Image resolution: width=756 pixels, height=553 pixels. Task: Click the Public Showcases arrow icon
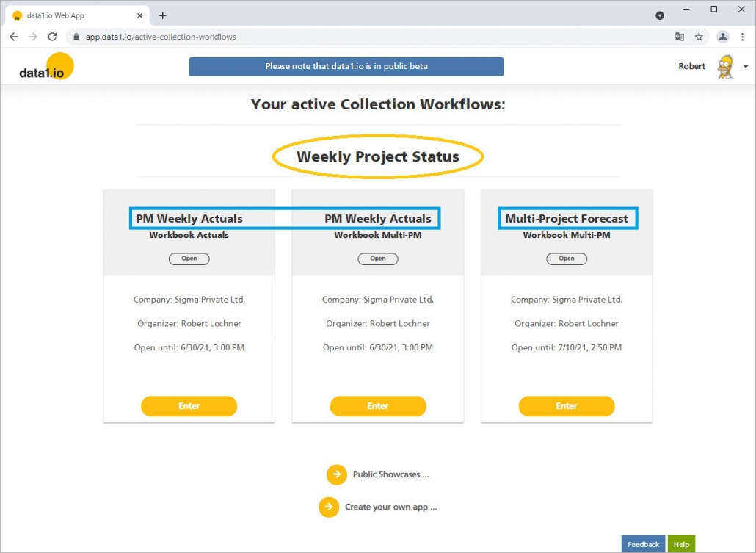[337, 474]
